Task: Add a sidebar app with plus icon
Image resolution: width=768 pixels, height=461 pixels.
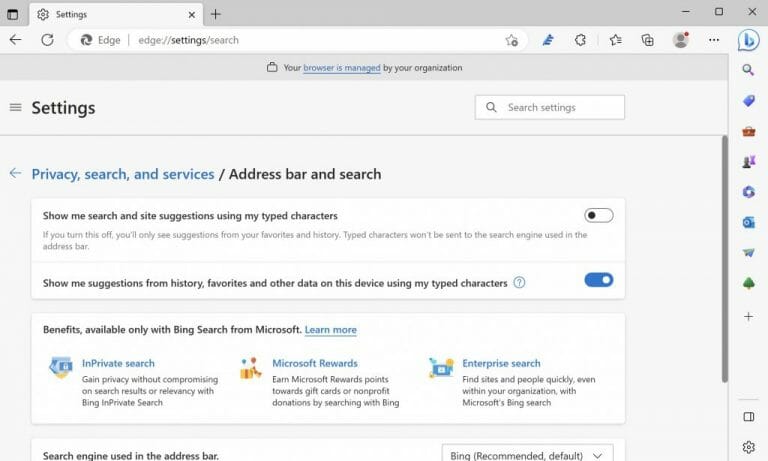Action: [748, 316]
